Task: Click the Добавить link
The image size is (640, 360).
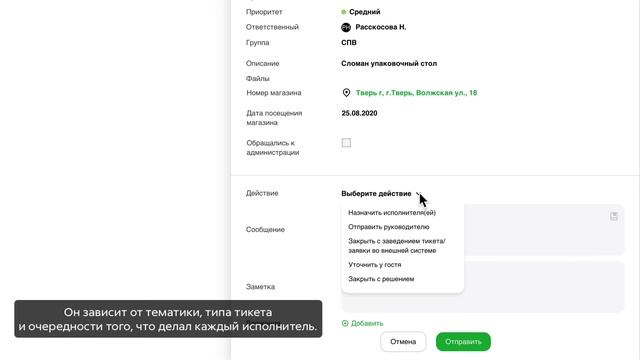Action: click(x=367, y=323)
